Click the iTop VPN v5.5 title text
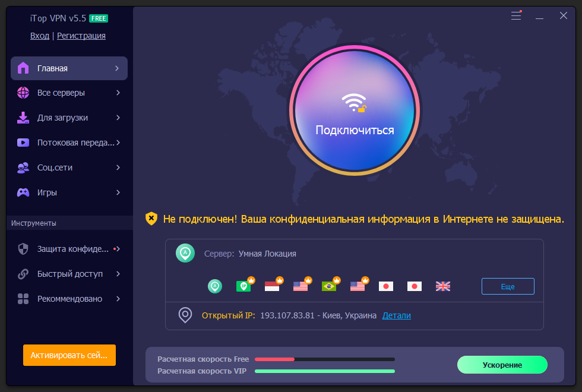 pyautogui.click(x=58, y=18)
